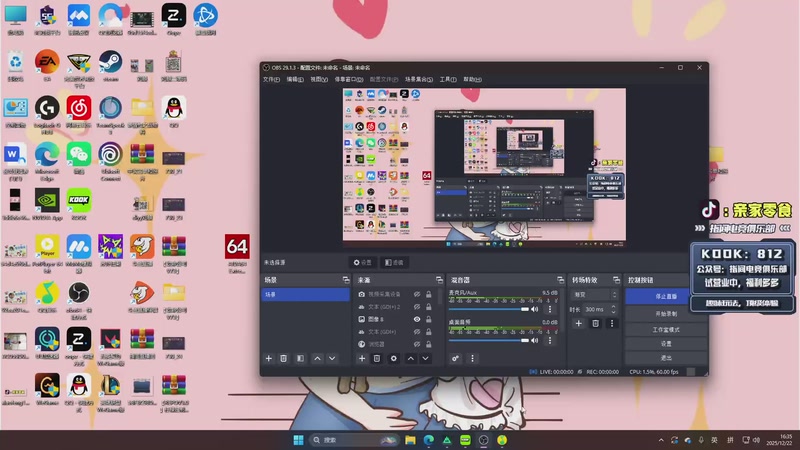
Task: Open the 桌面音频 three-dot options menu
Action: pos(549,340)
